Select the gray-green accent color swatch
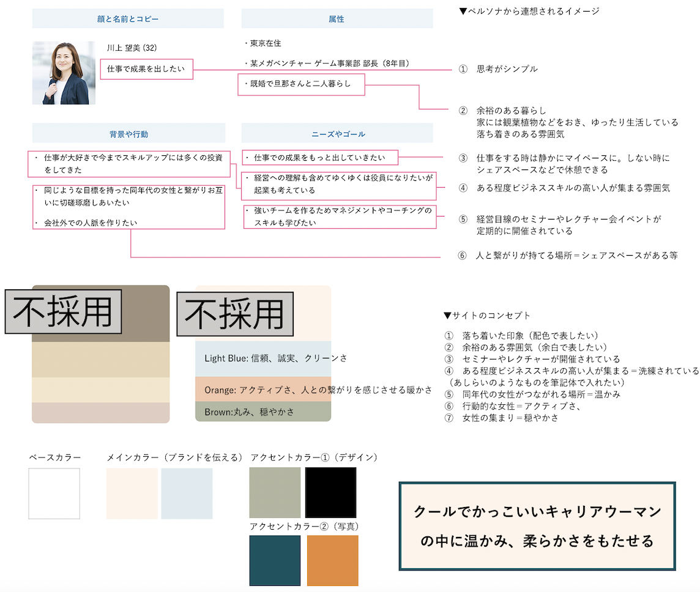700x592 pixels. (275, 493)
